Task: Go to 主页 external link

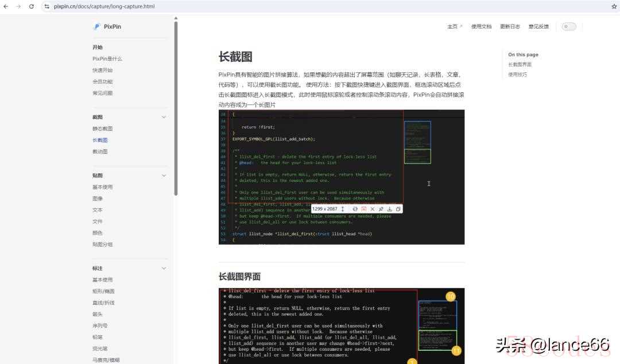Action: click(454, 26)
